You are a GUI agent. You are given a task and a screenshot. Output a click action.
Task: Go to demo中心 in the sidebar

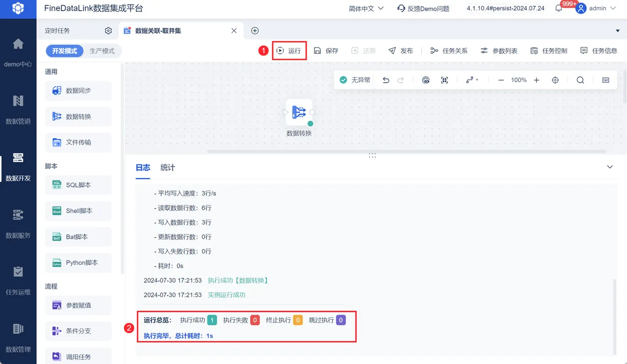click(18, 53)
